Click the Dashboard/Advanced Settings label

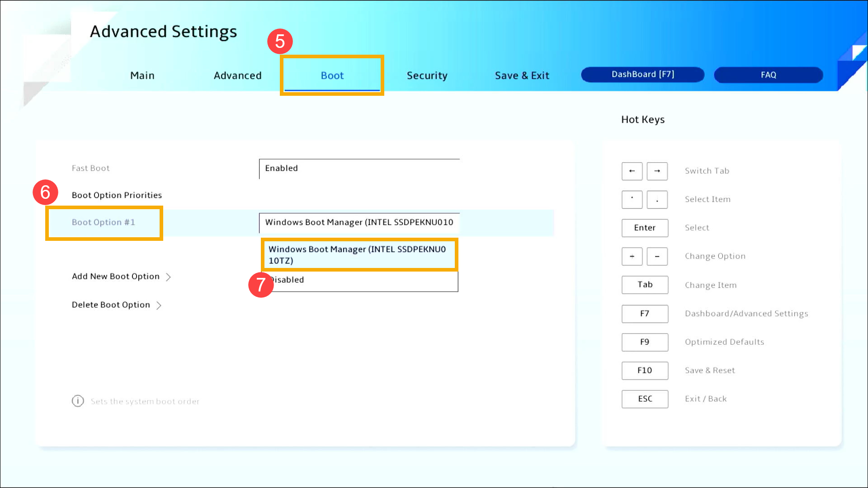(x=746, y=314)
